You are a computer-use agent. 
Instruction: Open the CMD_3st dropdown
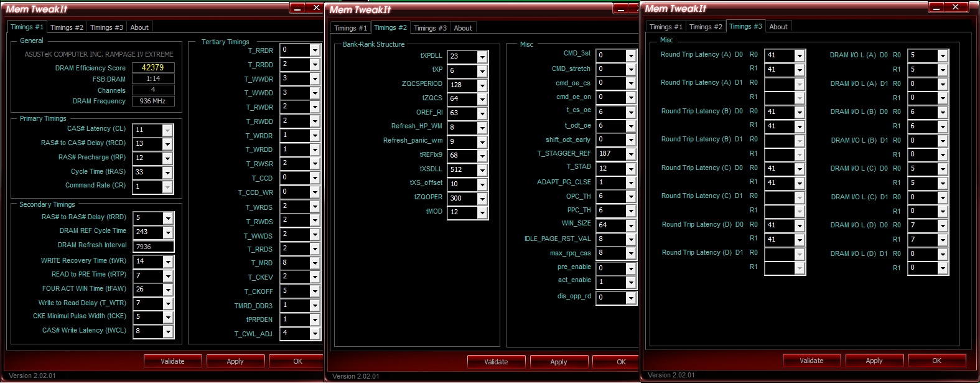tap(631, 55)
